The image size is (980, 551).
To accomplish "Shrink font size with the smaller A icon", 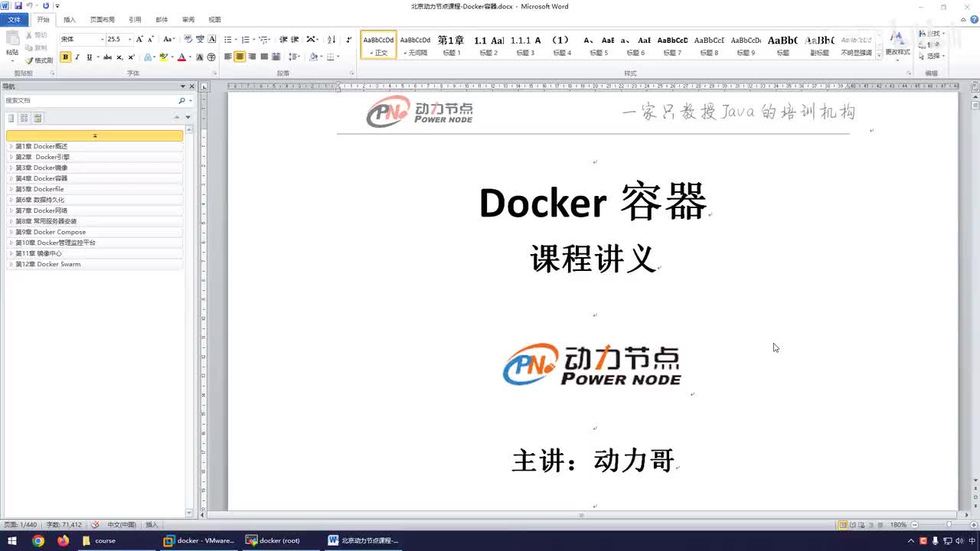I will 151,39.
